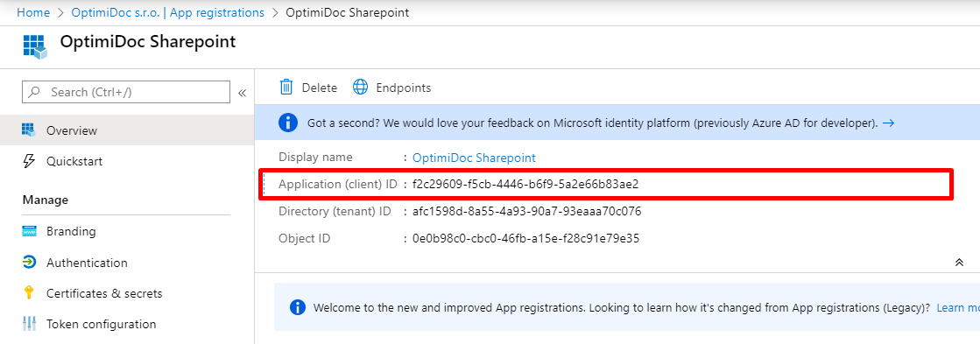The height and width of the screenshot is (344, 980).
Task: Click the globe Endpoints icon
Action: coord(361,88)
